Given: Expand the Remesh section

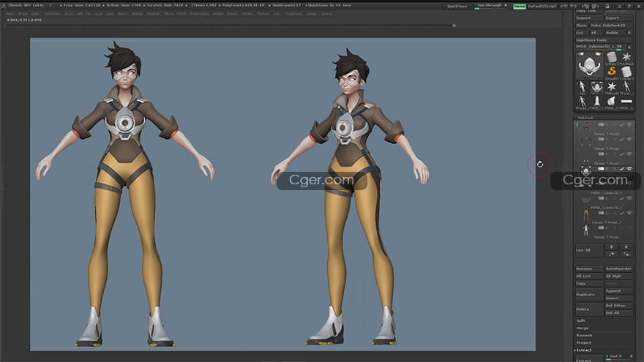Looking at the screenshot, I should click(x=584, y=336).
